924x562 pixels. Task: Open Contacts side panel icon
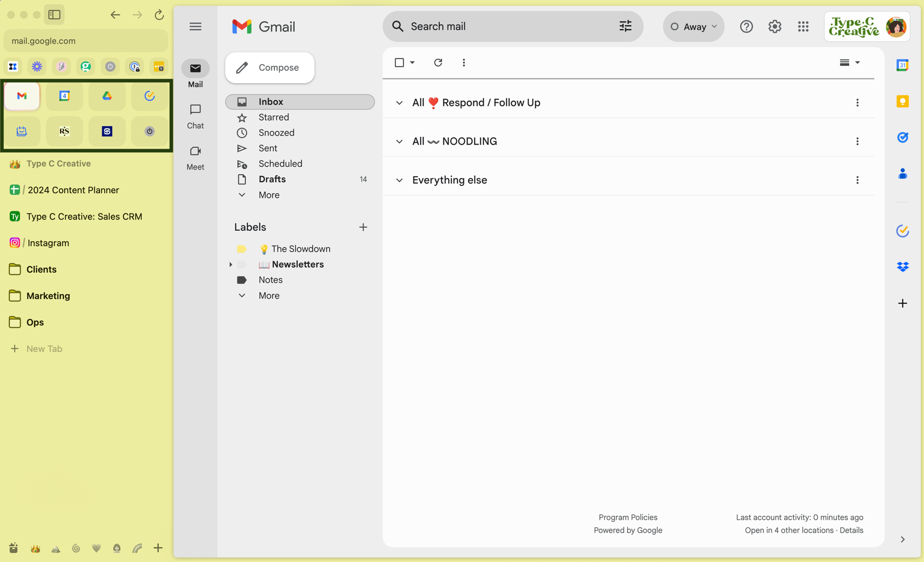[902, 174]
